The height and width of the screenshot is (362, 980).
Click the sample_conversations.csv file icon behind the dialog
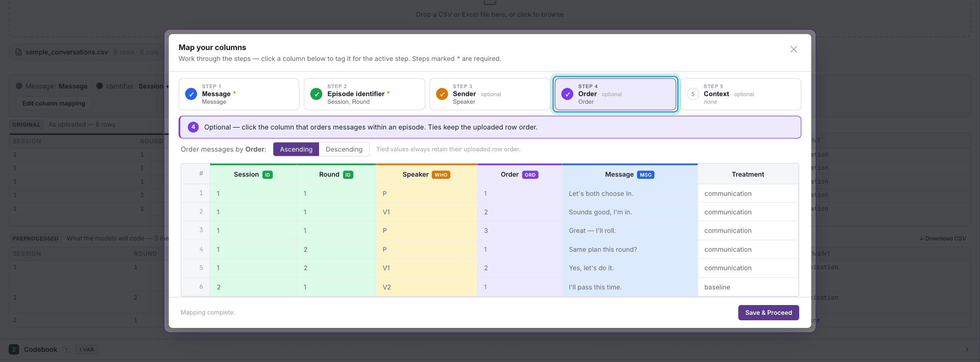18,52
